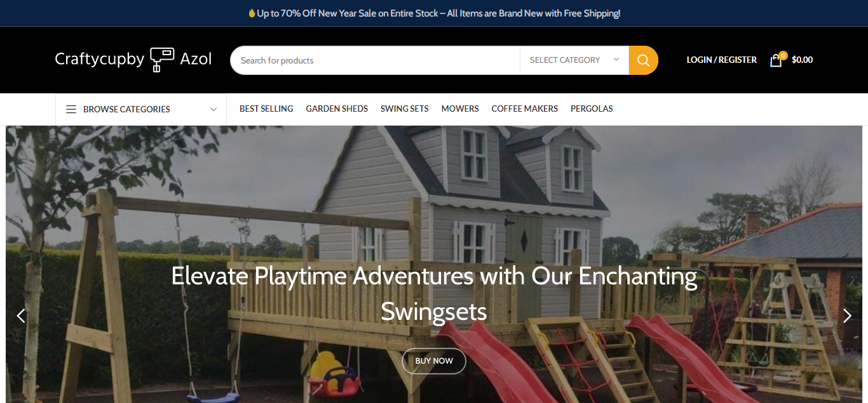Open the Login / Register link

pos(722,60)
